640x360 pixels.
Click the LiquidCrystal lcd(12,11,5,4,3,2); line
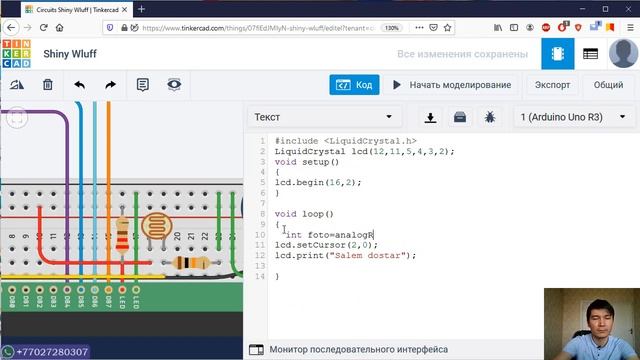tap(364, 151)
